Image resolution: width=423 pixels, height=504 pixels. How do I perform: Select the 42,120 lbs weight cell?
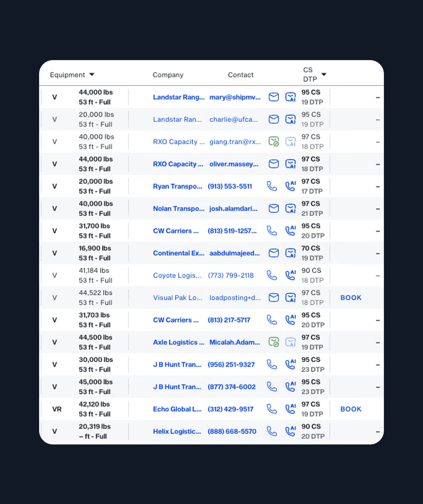(x=94, y=404)
